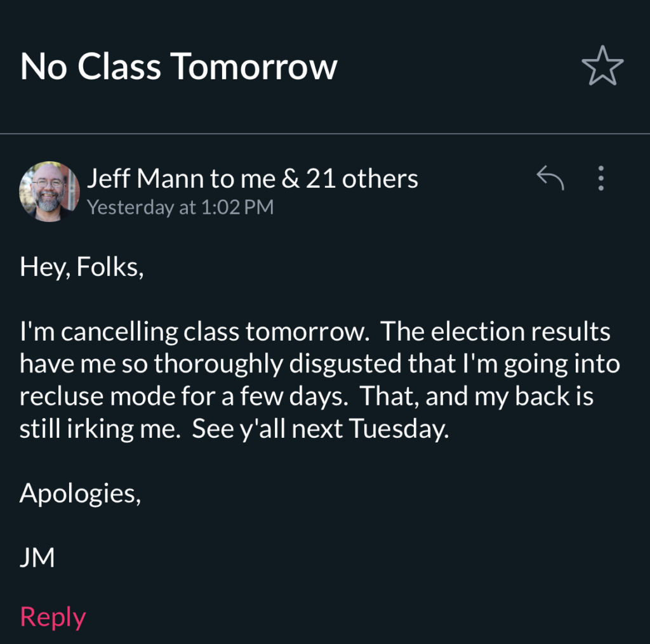
Task: Click the pink Reply link
Action: 53,617
